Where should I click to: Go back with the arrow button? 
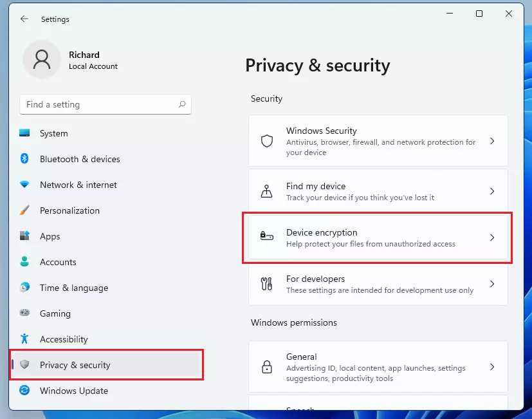pos(24,19)
